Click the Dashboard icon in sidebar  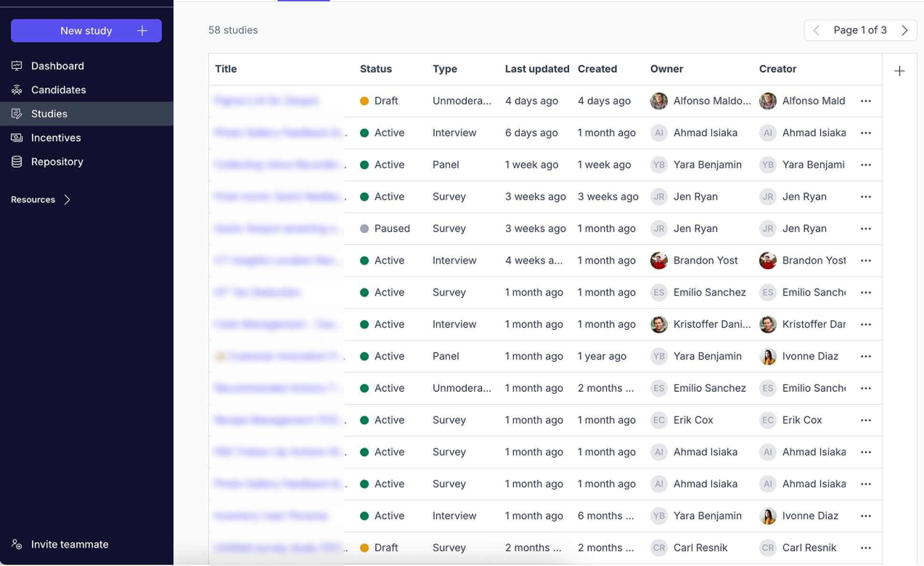(x=17, y=66)
